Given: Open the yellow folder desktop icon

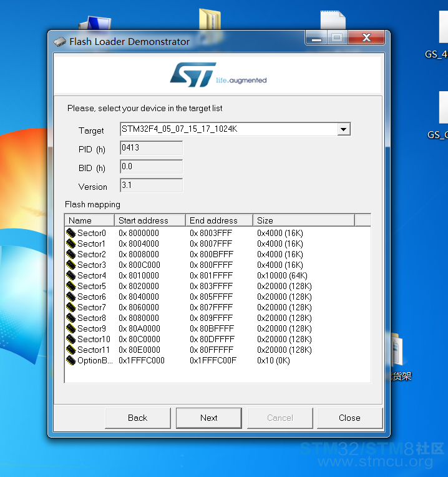Looking at the screenshot, I should tap(210, 19).
